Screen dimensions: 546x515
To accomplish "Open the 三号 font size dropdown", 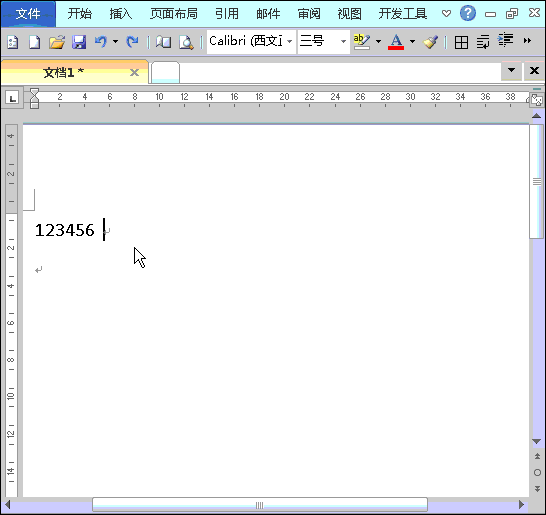I will point(343,42).
